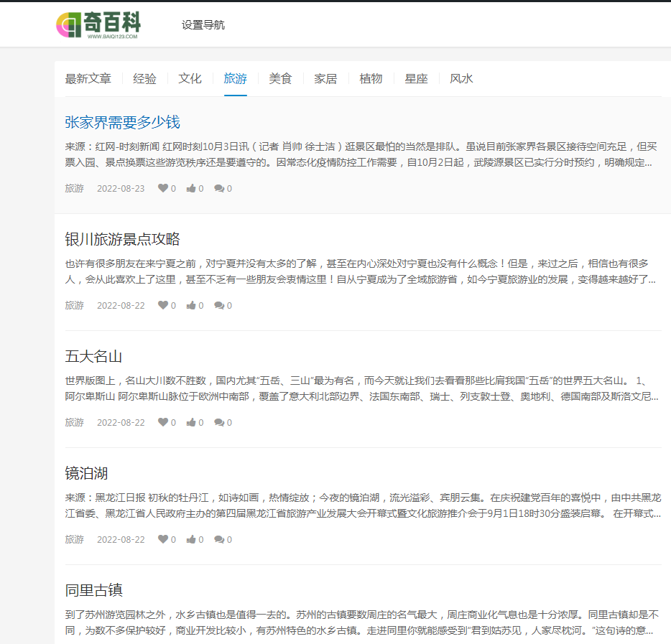Click the 旅游 tag under 银川旅游景点攻略
The width and height of the screenshot is (671, 644).
coord(74,304)
